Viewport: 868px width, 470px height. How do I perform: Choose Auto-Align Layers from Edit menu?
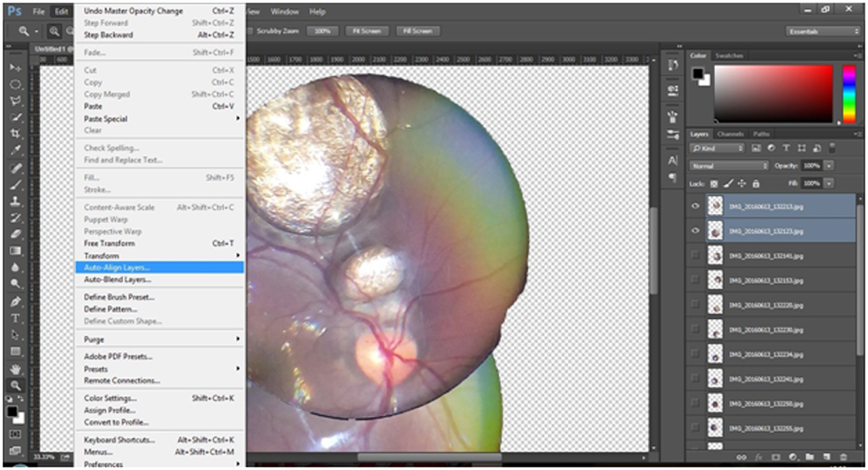pyautogui.click(x=160, y=268)
